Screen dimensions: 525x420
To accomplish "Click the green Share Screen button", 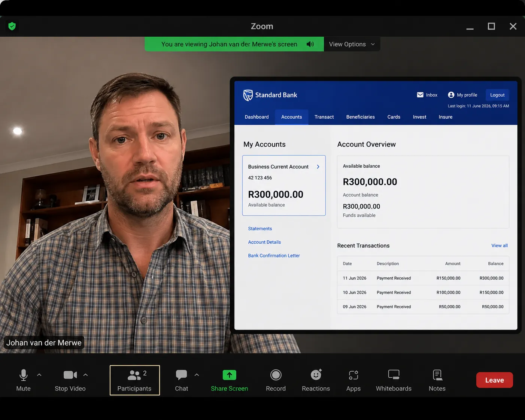I will click(x=230, y=380).
